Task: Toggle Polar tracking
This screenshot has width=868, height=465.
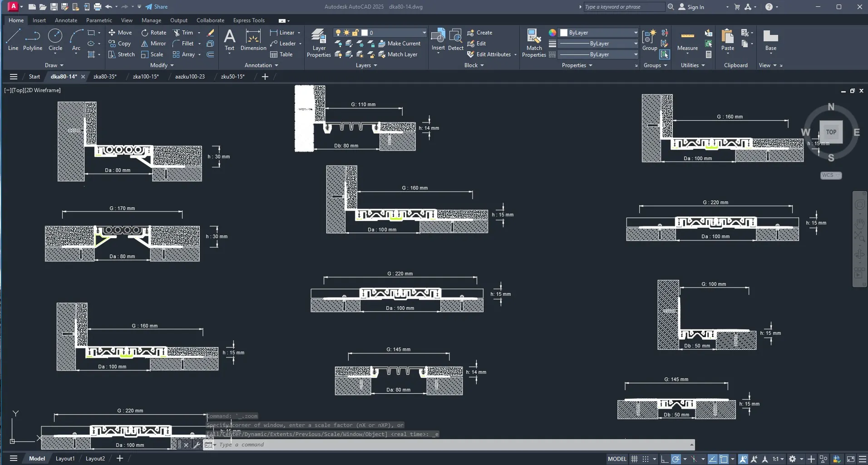Action: click(x=676, y=459)
